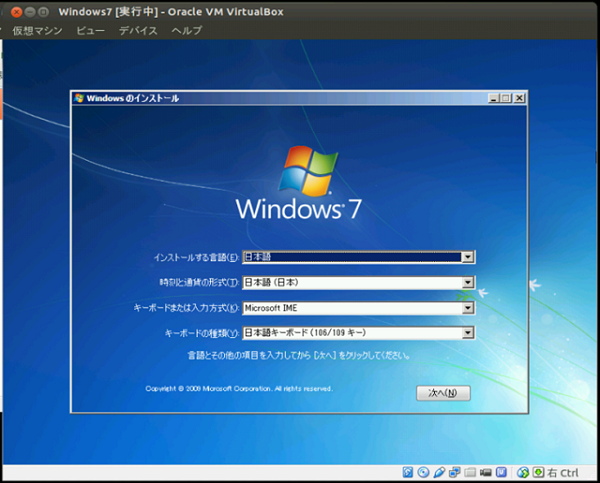Open the デバイス menu

tap(138, 30)
